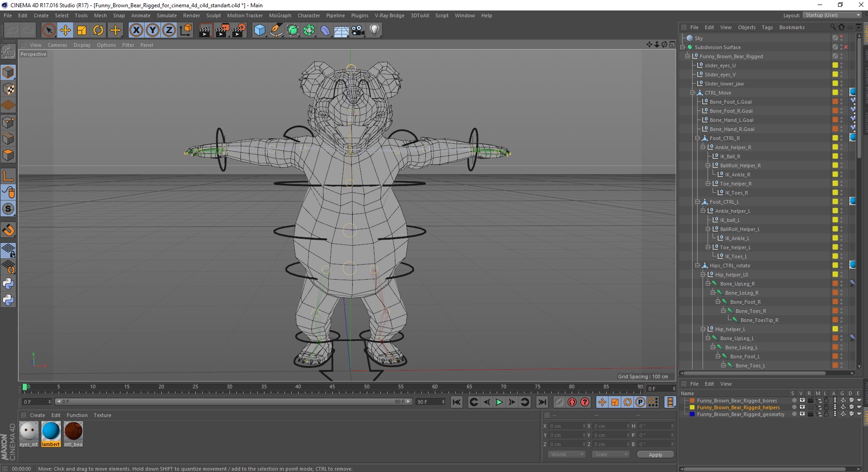Open the spline pen tool
The image size is (868, 472).
pyautogui.click(x=276, y=30)
